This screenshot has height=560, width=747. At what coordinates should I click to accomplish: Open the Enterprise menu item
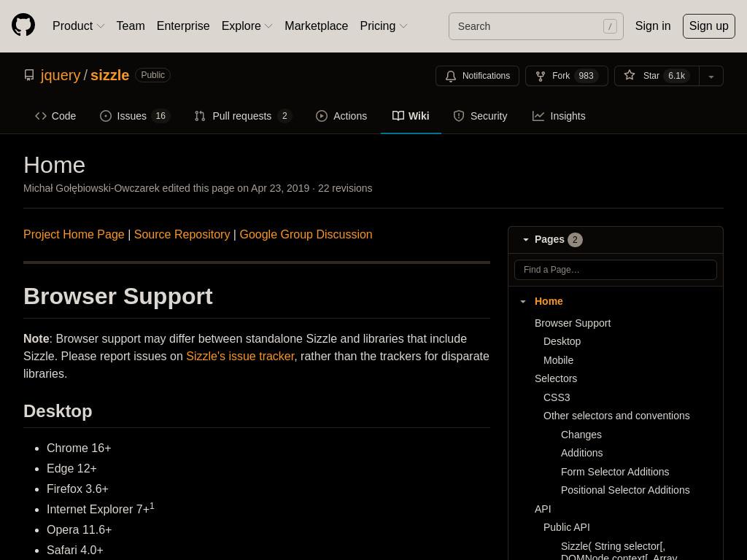tap(183, 26)
